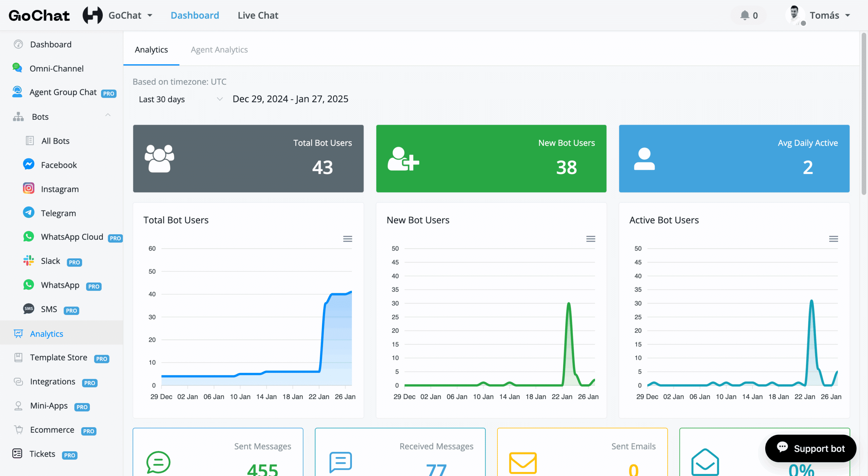The image size is (868, 476).
Task: Click the Support bot button
Action: [x=810, y=448]
